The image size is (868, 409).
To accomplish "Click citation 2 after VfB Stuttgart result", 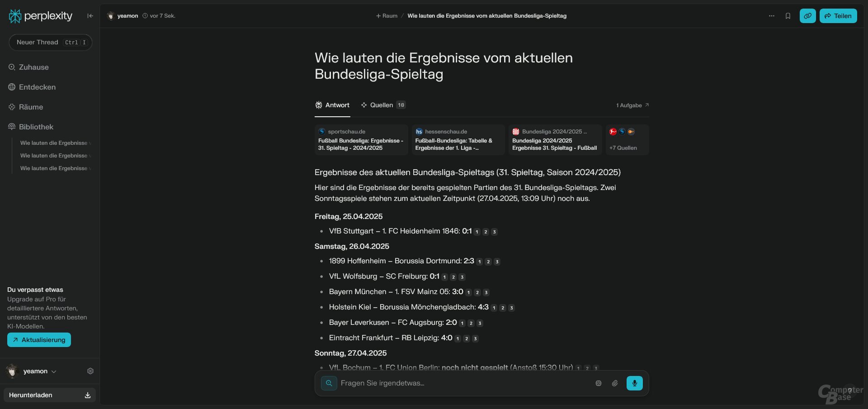I will [486, 232].
